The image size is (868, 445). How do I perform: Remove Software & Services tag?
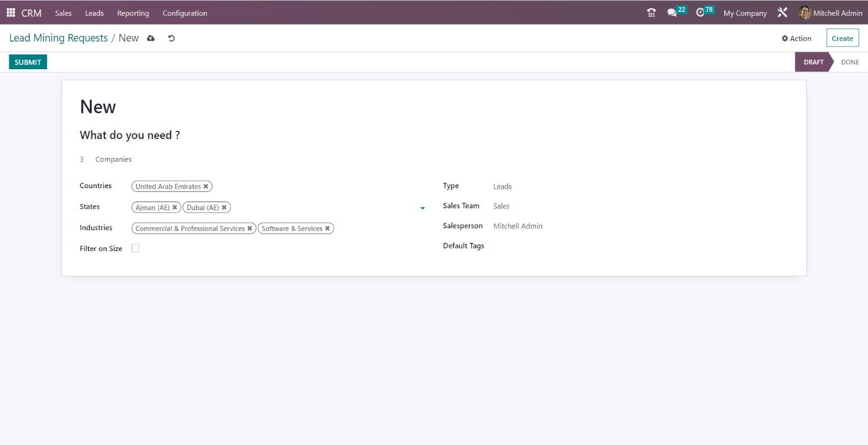click(x=327, y=228)
